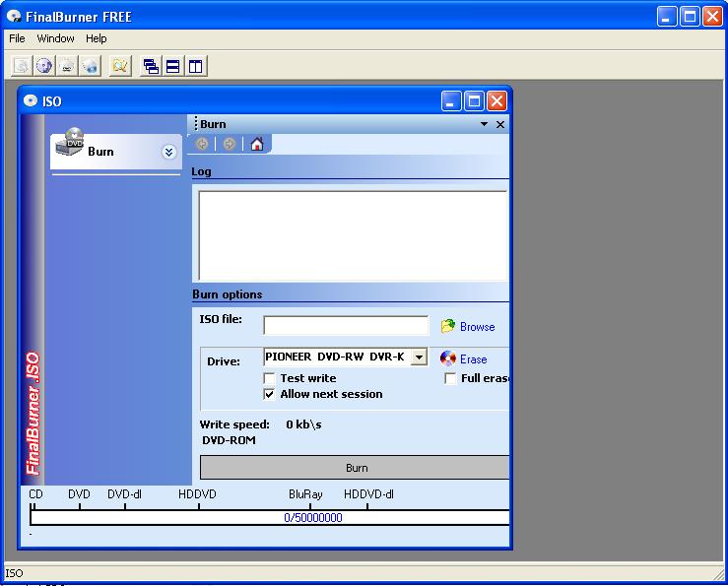Screen dimensions: 728x586
Task: Open the Burn panel dropdown arrow menu
Action: tap(484, 124)
